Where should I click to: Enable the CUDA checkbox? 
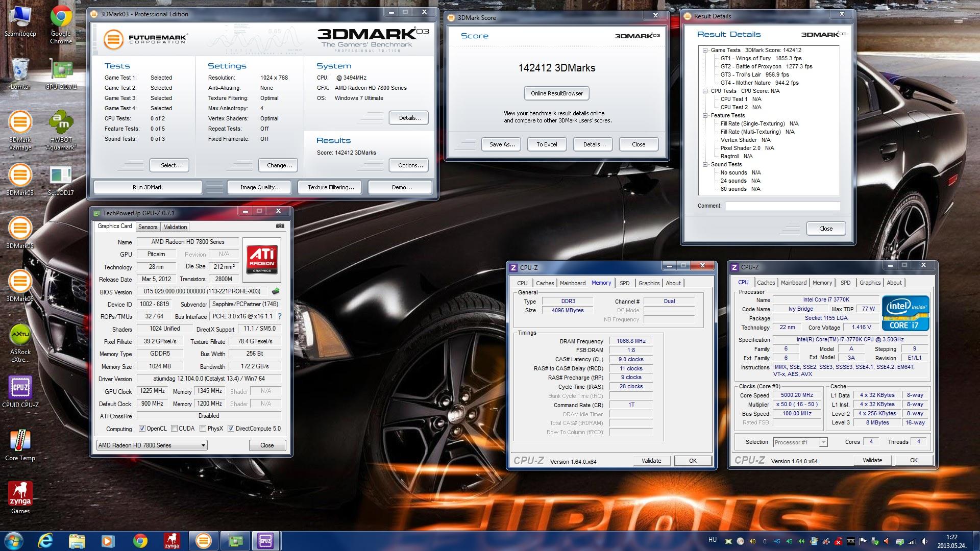175,429
